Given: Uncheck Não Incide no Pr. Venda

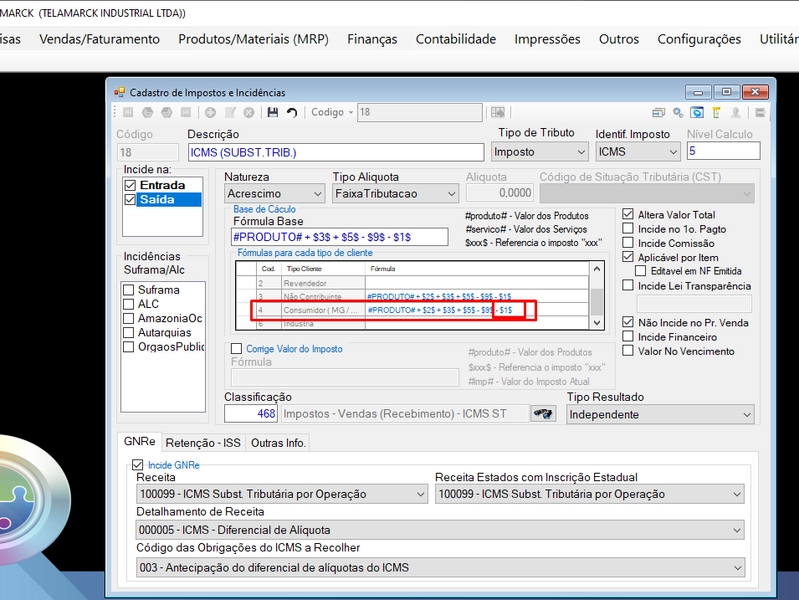Looking at the screenshot, I should coord(628,322).
